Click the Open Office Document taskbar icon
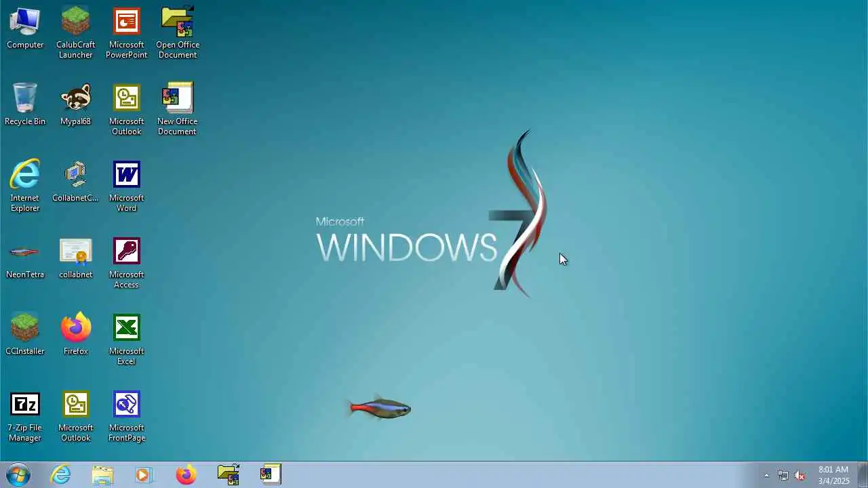The height and width of the screenshot is (488, 868). (x=229, y=474)
